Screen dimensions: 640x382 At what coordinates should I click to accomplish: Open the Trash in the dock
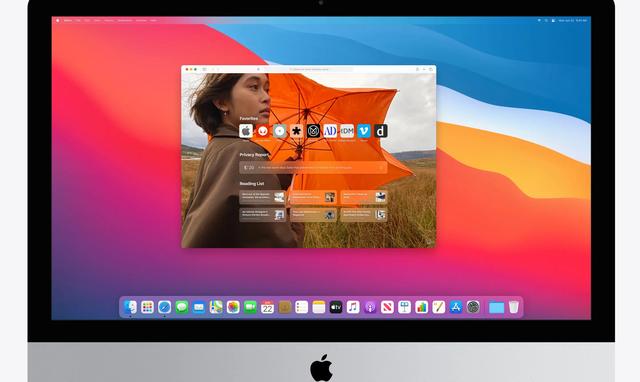click(x=513, y=306)
